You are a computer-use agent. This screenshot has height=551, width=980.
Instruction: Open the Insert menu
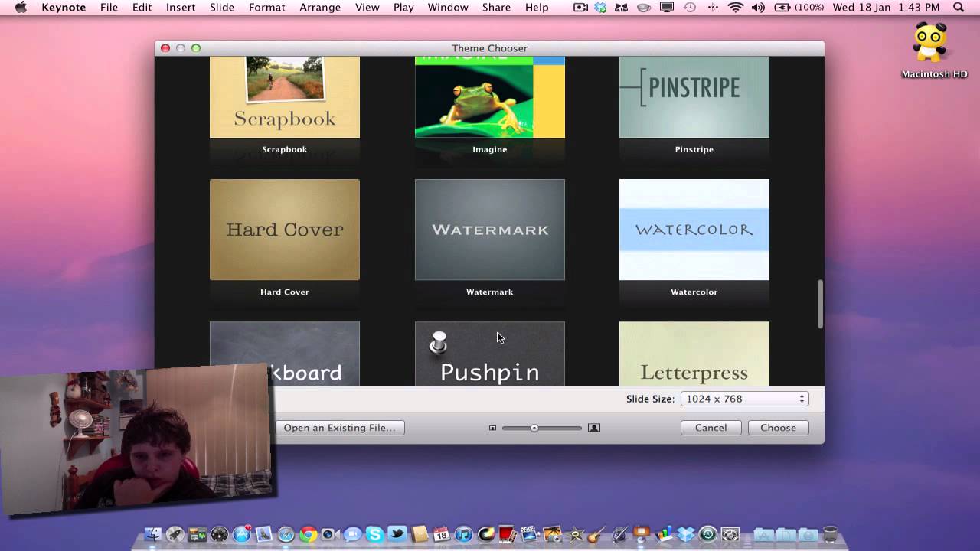tap(181, 7)
